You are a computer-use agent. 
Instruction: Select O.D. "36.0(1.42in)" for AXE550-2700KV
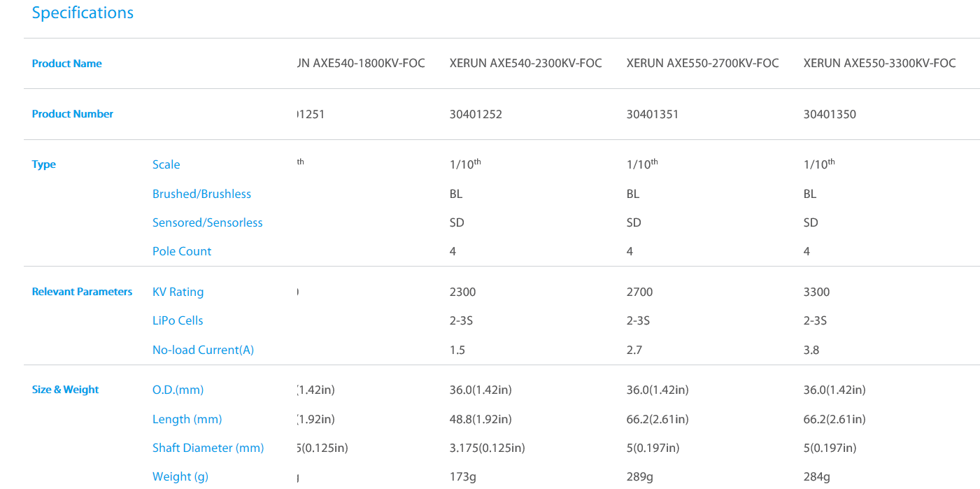tap(658, 390)
